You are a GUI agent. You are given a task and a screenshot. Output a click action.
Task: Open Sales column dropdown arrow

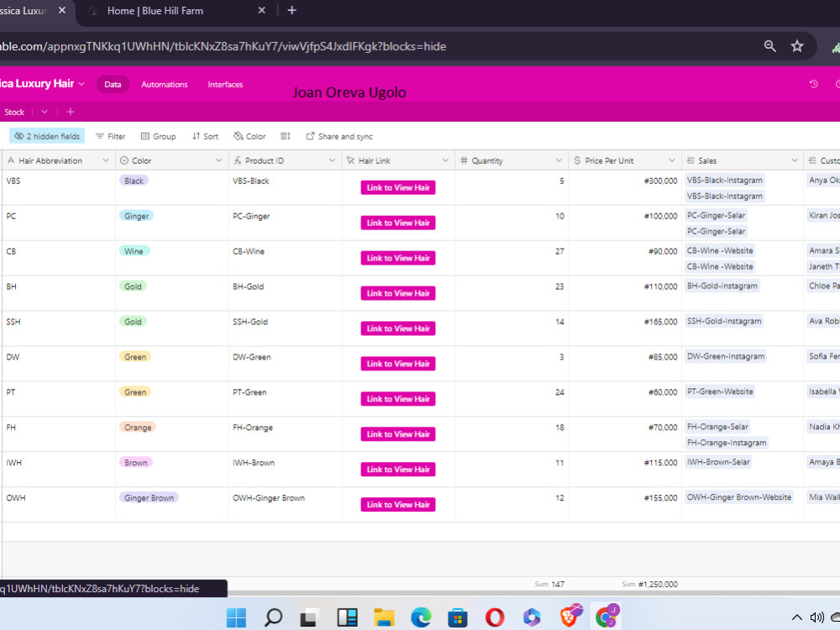[x=795, y=160]
